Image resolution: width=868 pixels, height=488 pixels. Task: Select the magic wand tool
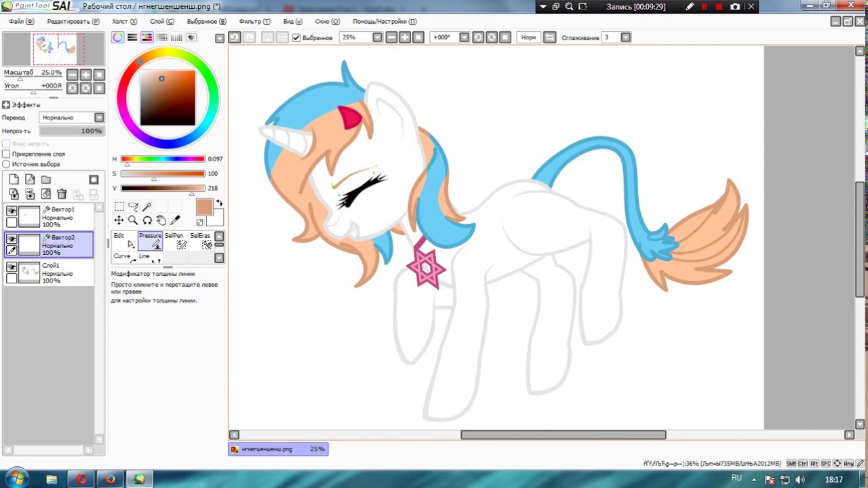tap(146, 206)
